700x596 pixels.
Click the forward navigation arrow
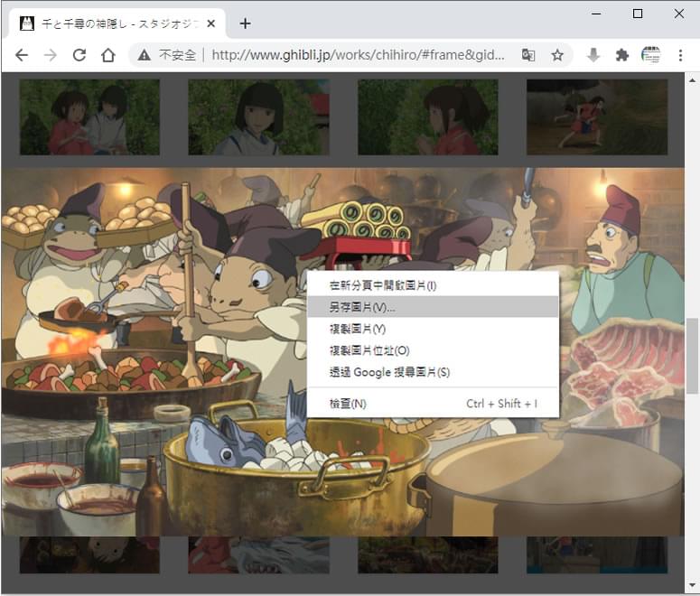pyautogui.click(x=51, y=55)
